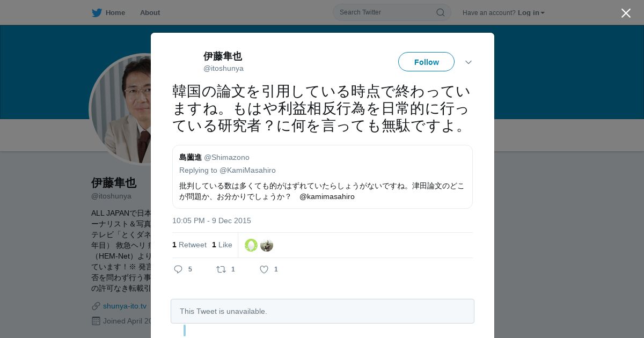View the 1 Retweet list
Image resolution: width=644 pixels, height=338 pixels.
pos(189,245)
